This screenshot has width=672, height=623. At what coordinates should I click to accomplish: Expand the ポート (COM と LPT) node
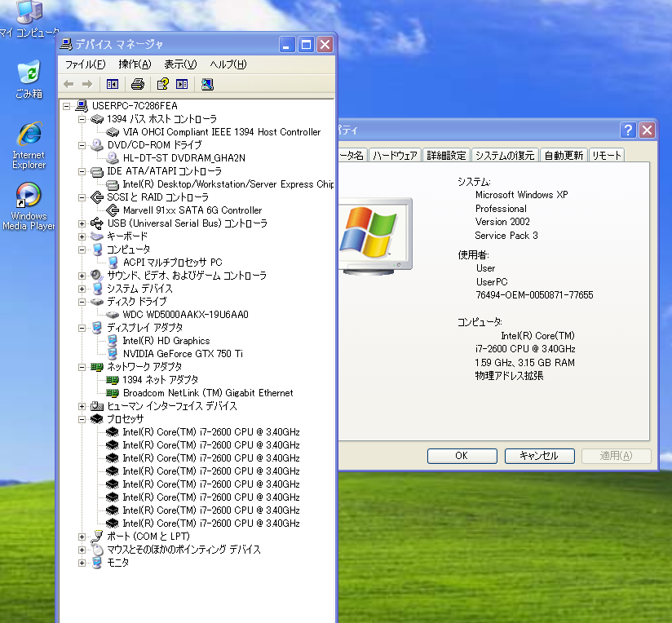pos(82,537)
